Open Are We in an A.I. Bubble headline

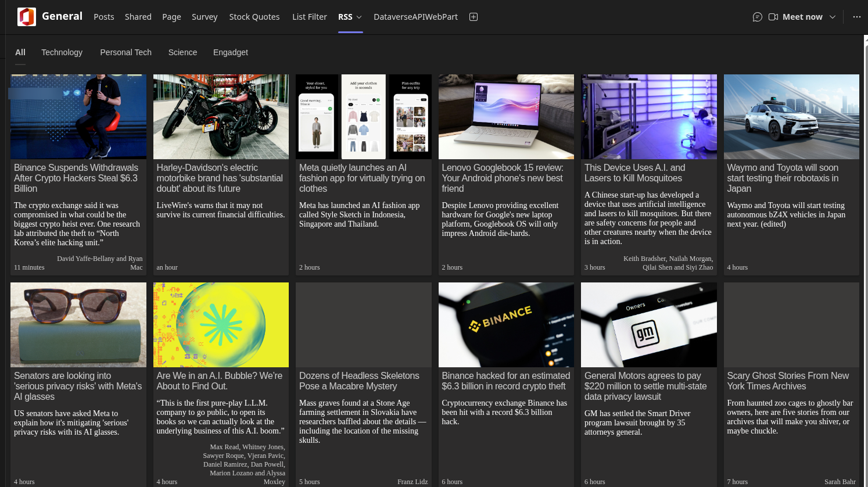219,381
